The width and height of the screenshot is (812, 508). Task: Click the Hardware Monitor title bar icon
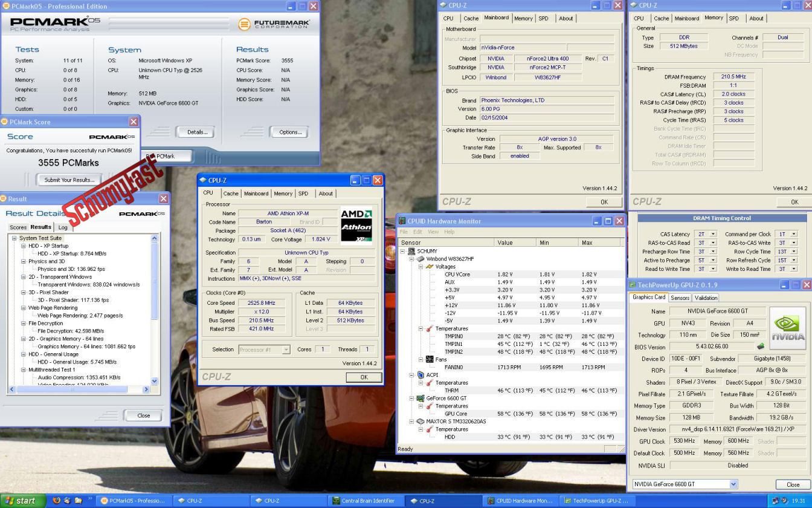(x=402, y=221)
